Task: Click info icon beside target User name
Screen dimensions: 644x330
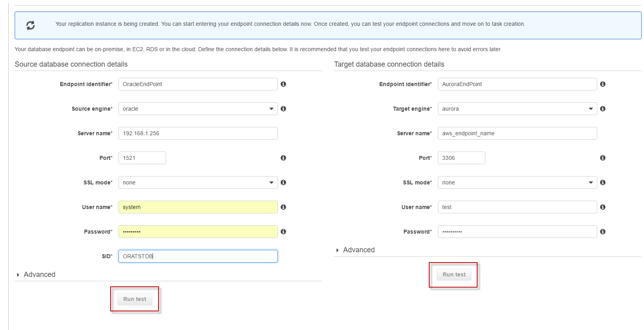Action: pos(603,207)
